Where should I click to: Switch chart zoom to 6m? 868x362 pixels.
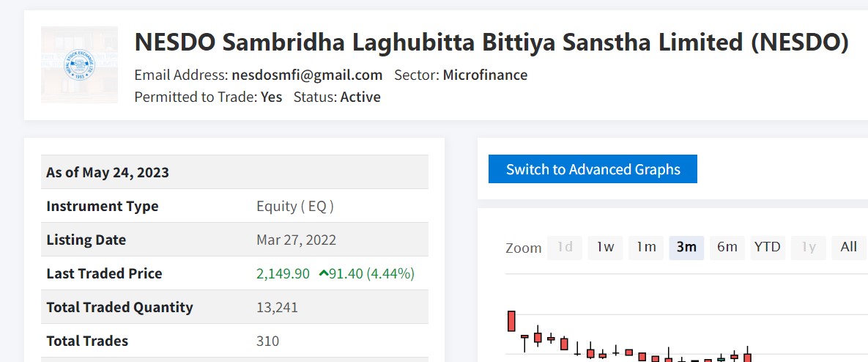click(727, 247)
